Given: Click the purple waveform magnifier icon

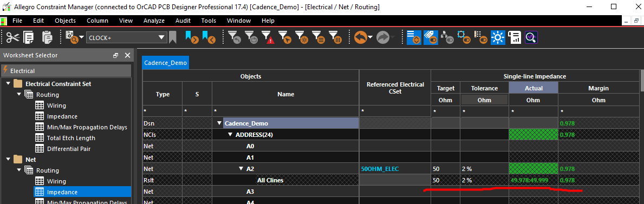Looking at the screenshot, I should pos(531,37).
